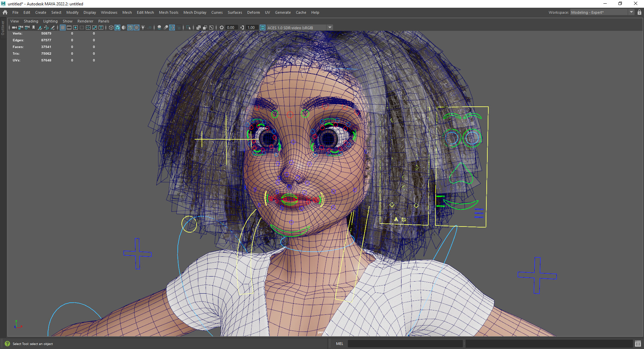
Task: Click the Deform menu item
Action: 253,12
